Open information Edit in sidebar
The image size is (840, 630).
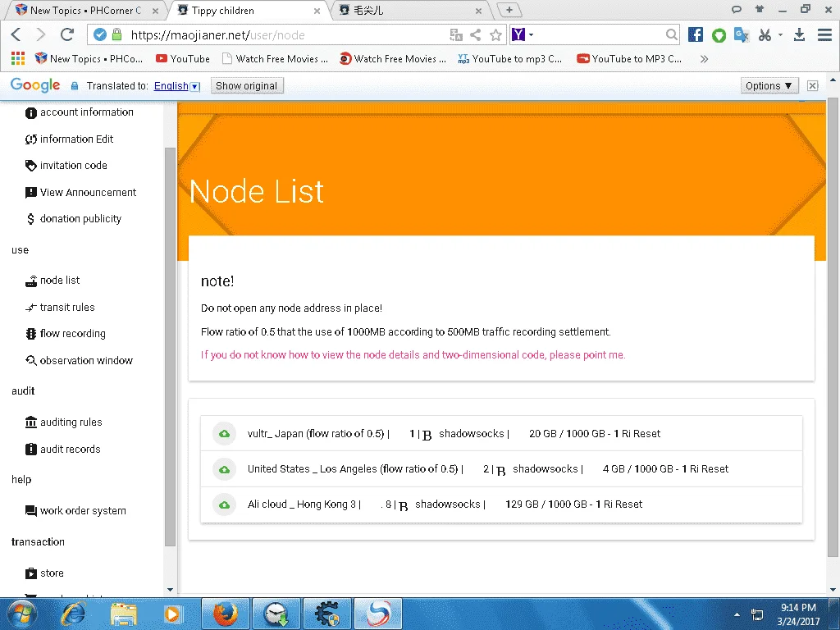point(69,139)
